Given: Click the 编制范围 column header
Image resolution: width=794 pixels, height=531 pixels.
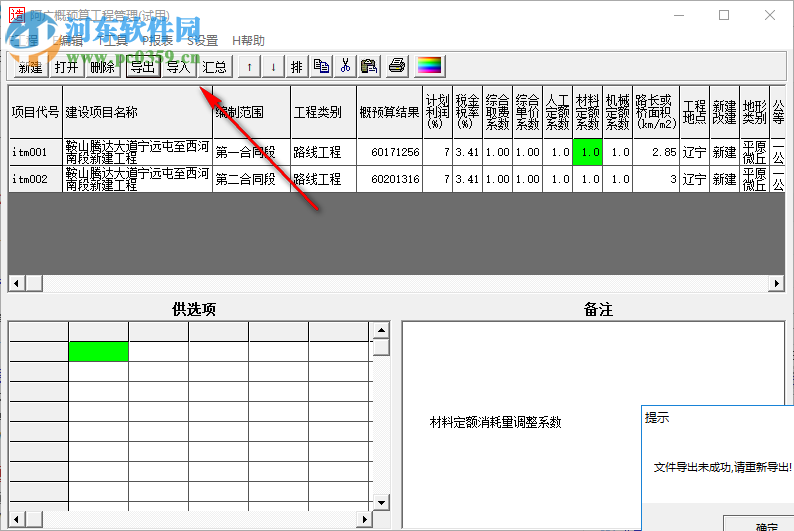Looking at the screenshot, I should pyautogui.click(x=251, y=112).
